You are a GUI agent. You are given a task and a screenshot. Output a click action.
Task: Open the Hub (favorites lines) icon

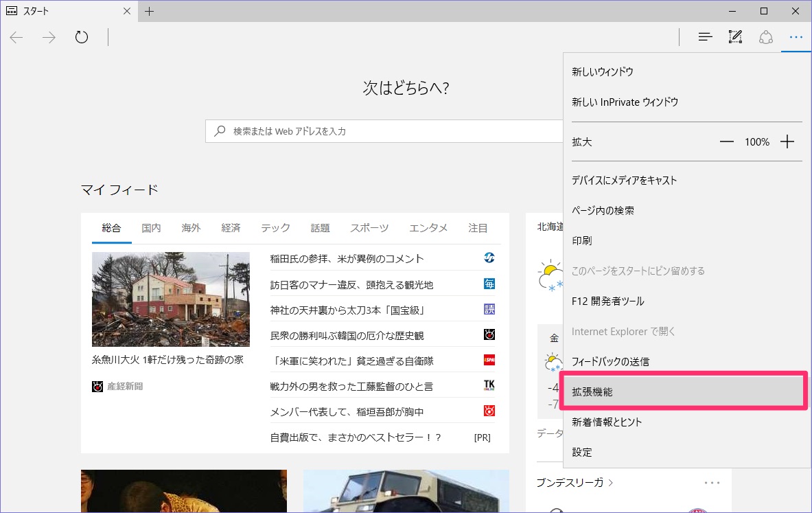705,37
